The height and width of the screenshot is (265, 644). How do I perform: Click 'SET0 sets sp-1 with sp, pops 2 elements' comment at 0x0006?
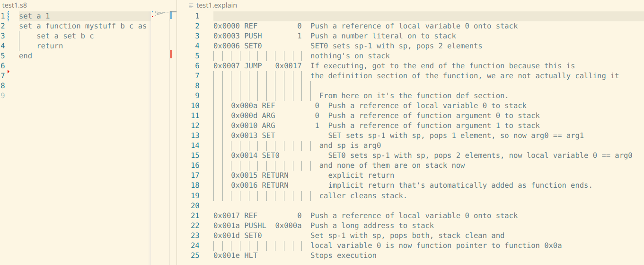click(x=396, y=46)
